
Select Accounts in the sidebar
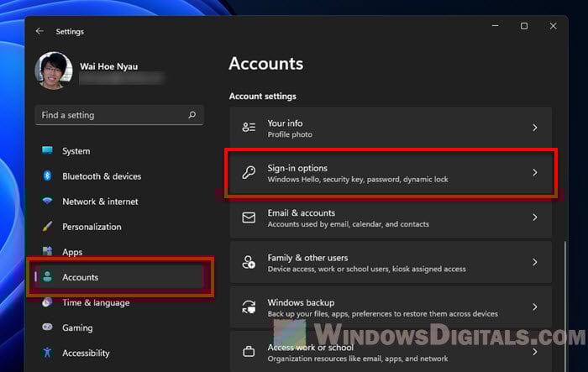click(119, 277)
